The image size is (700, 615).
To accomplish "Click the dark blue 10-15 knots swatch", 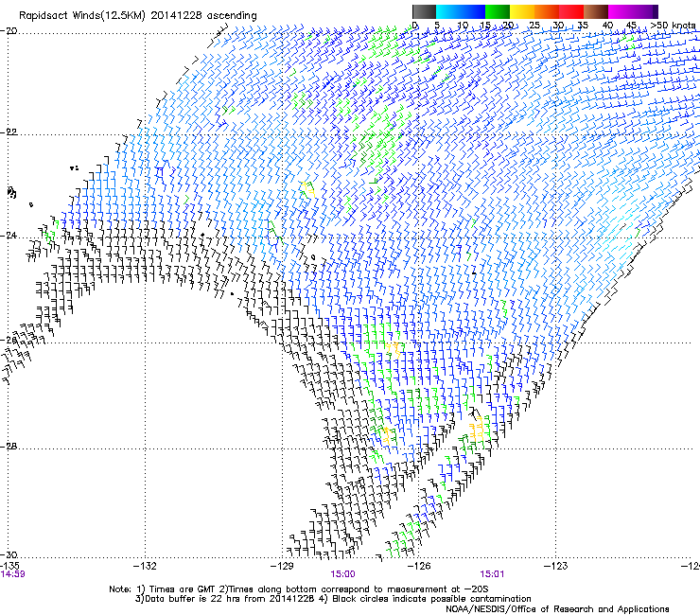I will [473, 11].
